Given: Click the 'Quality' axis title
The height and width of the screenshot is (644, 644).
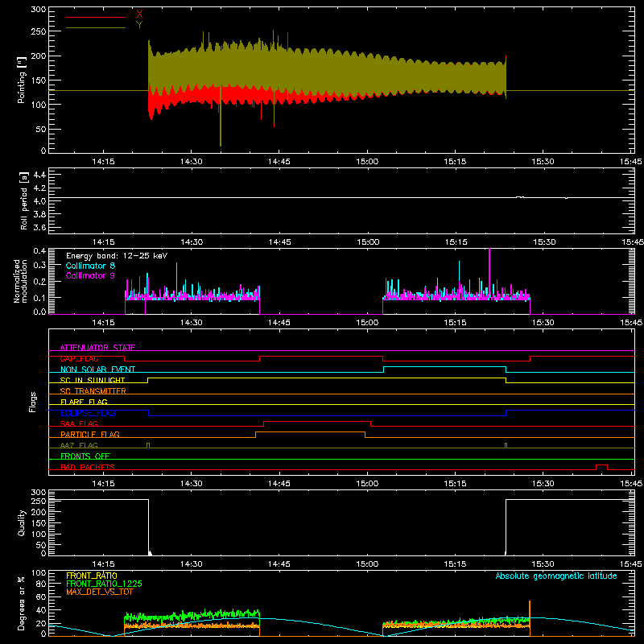Looking at the screenshot, I should coord(22,522).
